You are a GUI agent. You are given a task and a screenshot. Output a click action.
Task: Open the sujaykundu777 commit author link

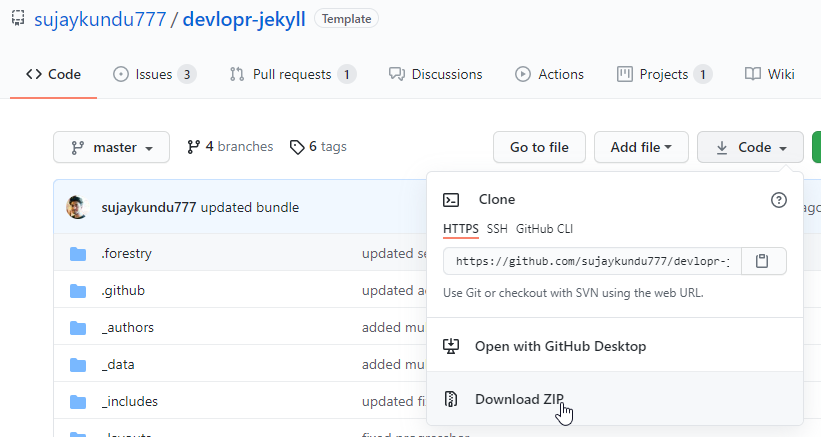149,207
